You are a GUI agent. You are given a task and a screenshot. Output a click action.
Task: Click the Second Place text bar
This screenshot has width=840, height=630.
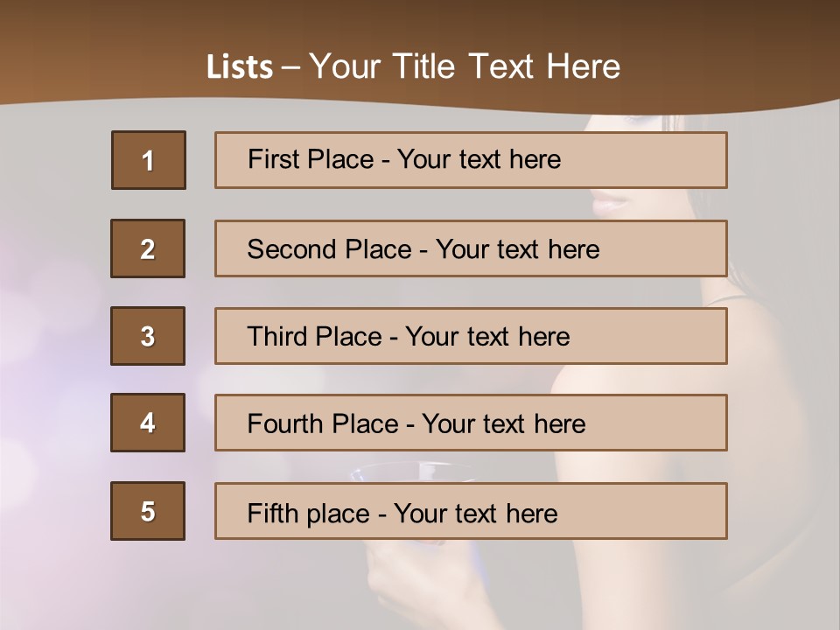471,248
